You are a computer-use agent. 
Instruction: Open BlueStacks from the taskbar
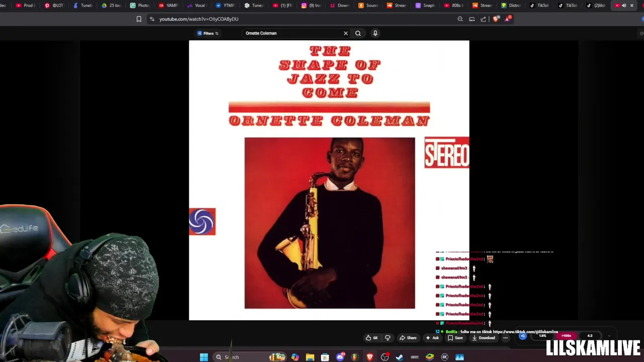click(x=430, y=357)
